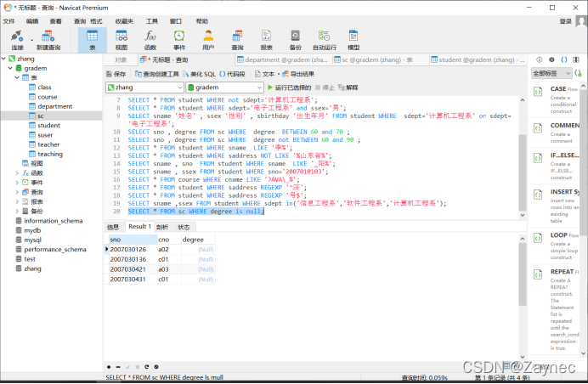This screenshot has height=384, width=588.
Task: Open the Query toolbar icon
Action: click(x=237, y=40)
